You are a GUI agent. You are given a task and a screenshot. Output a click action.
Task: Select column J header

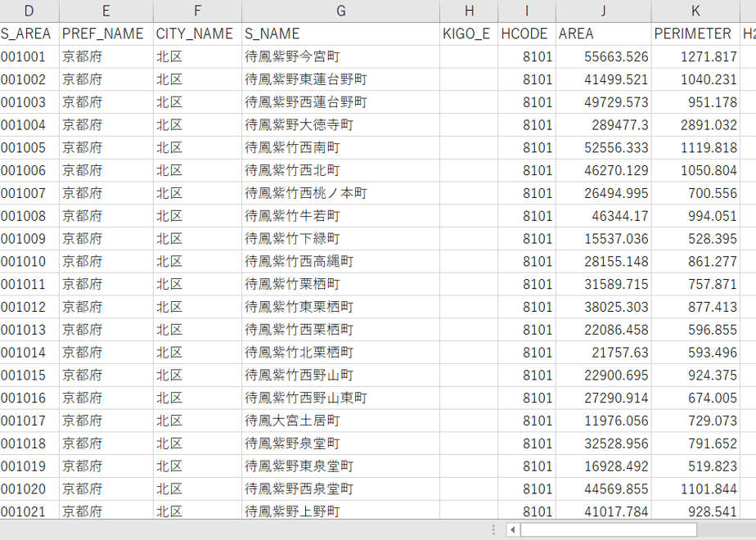coord(604,11)
